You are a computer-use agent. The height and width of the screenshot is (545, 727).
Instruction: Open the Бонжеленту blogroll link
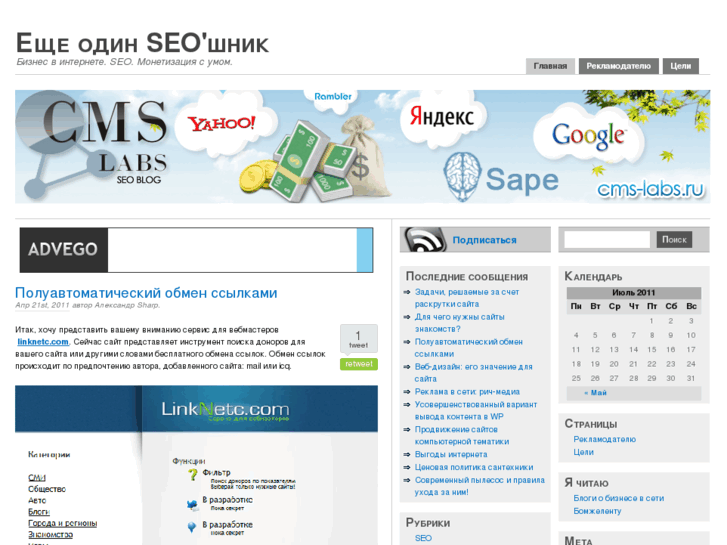597,511
